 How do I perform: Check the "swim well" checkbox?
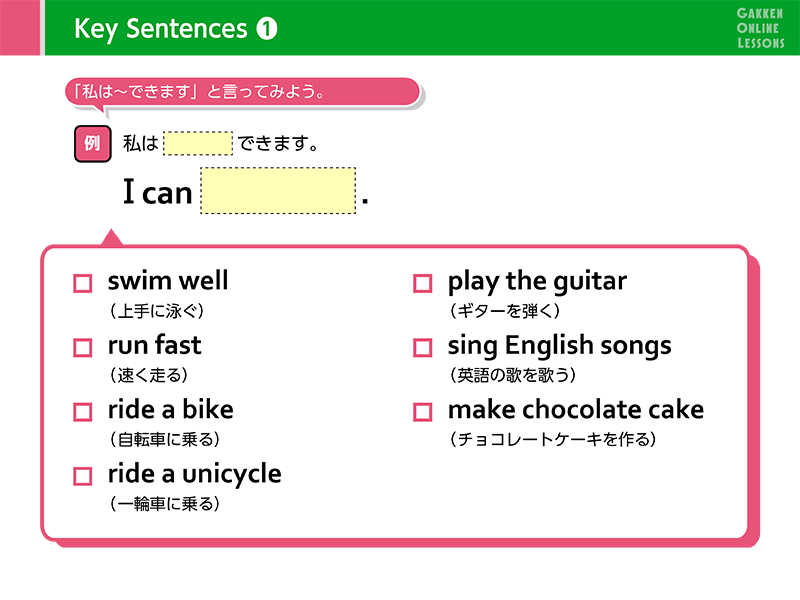pyautogui.click(x=83, y=283)
